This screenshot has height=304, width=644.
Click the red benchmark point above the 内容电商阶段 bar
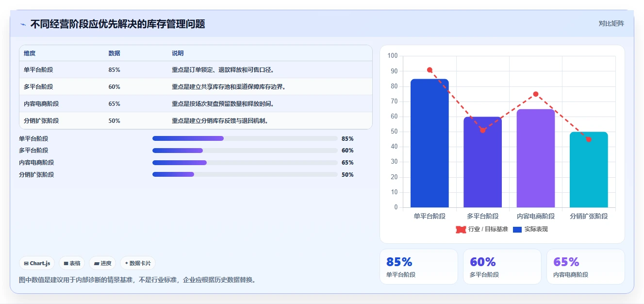point(536,94)
